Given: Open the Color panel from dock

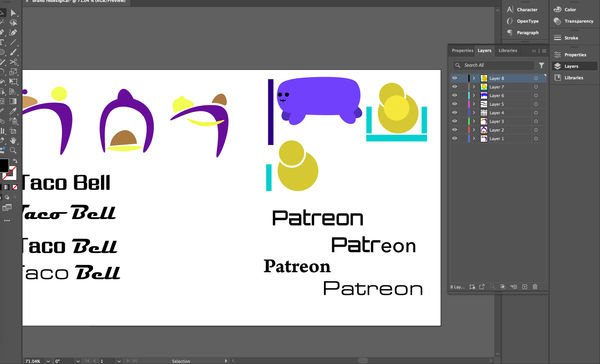Looking at the screenshot, I should click(x=565, y=10).
